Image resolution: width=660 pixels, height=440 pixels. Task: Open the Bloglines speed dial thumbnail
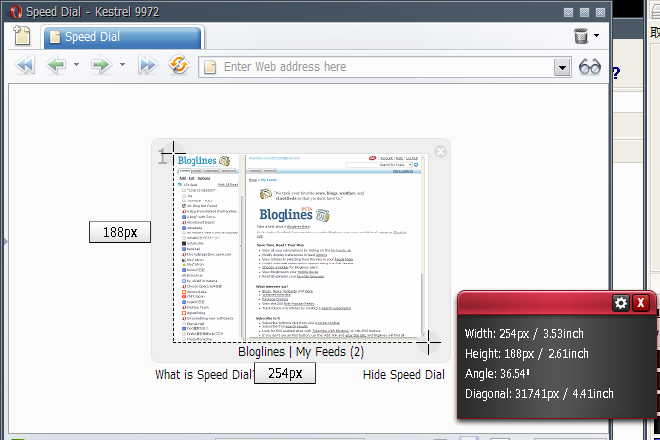click(300, 247)
